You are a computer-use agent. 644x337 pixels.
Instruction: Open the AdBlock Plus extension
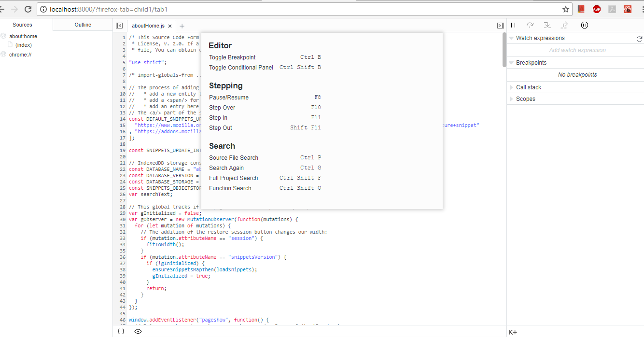[x=597, y=9]
